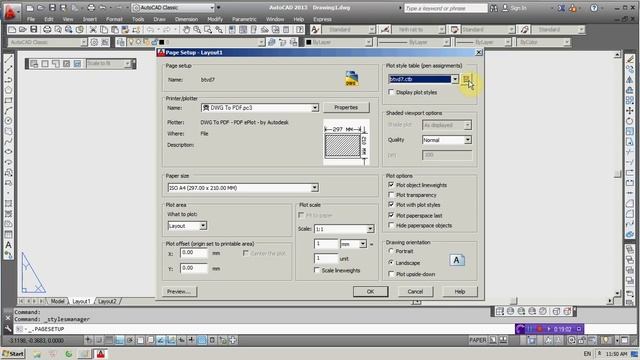
Task: Expand the Paper size dropdown
Action: pos(314,188)
